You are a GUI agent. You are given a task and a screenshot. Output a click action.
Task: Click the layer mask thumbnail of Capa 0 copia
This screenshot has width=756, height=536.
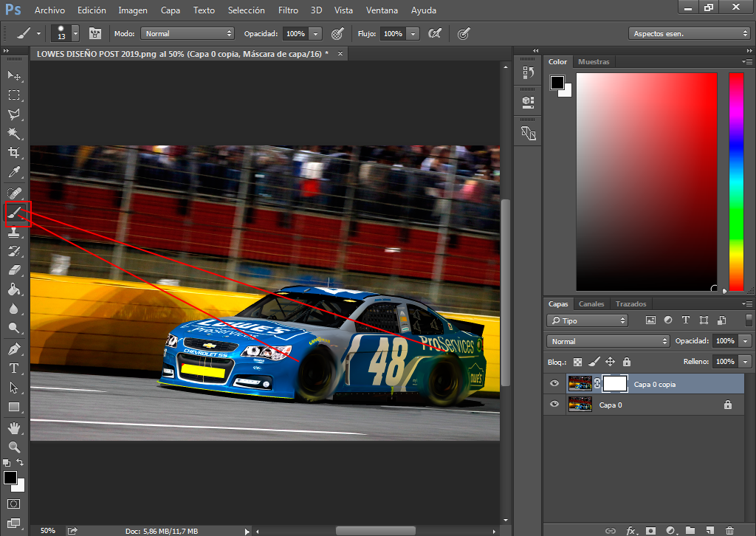615,384
